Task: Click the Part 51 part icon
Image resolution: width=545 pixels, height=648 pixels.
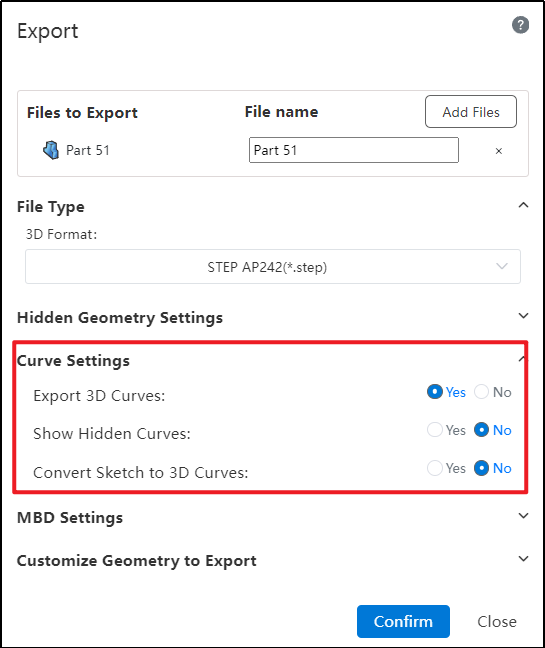Action: click(x=51, y=150)
